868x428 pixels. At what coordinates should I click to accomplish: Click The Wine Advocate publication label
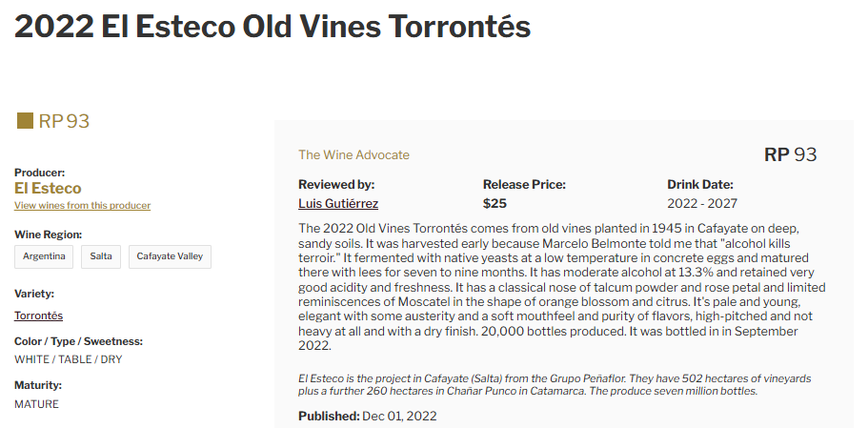click(x=353, y=155)
